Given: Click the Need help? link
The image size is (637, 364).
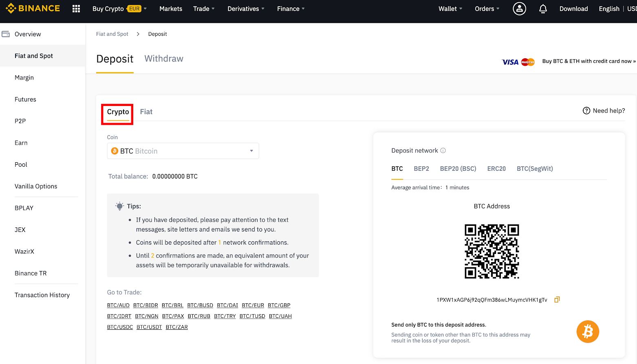Looking at the screenshot, I should 609,110.
